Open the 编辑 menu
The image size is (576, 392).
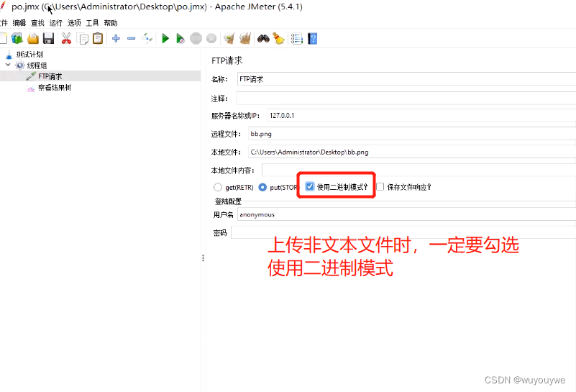point(19,23)
